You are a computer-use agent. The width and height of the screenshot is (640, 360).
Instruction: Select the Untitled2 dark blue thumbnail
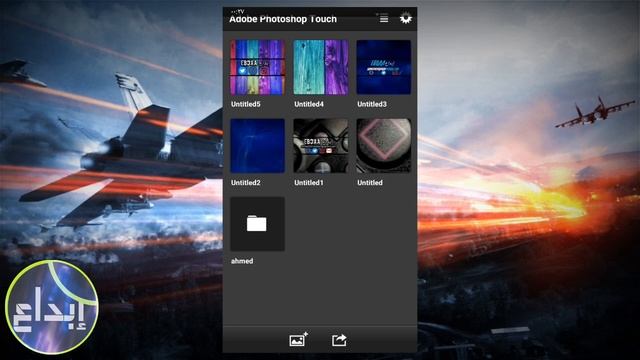257,146
